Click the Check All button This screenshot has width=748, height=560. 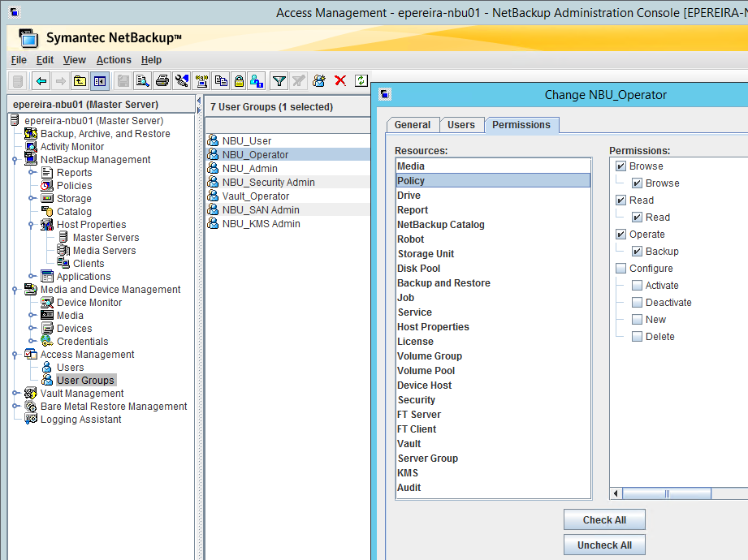pyautogui.click(x=604, y=520)
